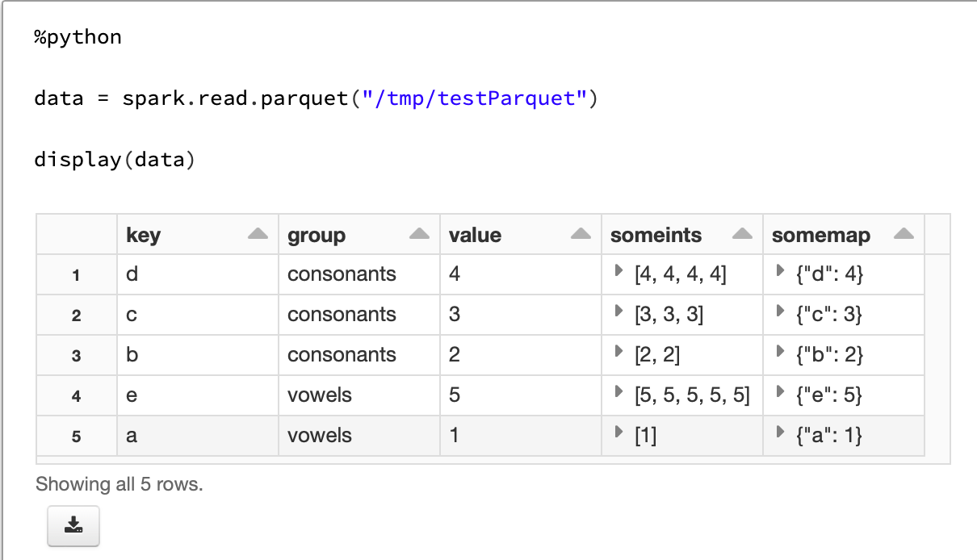
Task: Click the somemap column sort arrow
Action: (x=904, y=234)
